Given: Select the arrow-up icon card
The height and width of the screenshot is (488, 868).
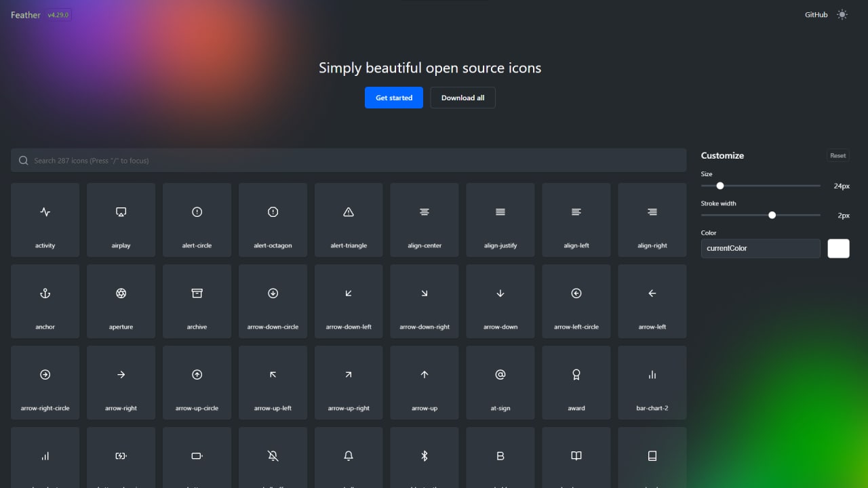Looking at the screenshot, I should pyautogui.click(x=425, y=382).
